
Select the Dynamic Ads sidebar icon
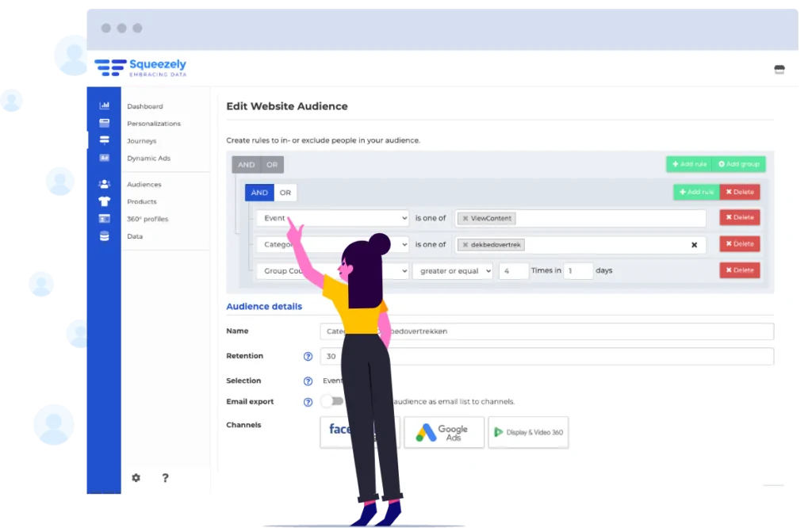104,158
